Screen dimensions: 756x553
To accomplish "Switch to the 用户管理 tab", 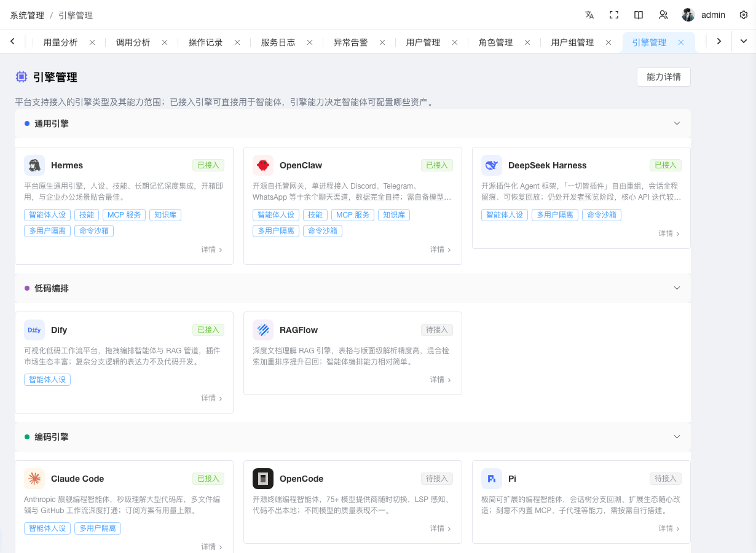I will [423, 42].
